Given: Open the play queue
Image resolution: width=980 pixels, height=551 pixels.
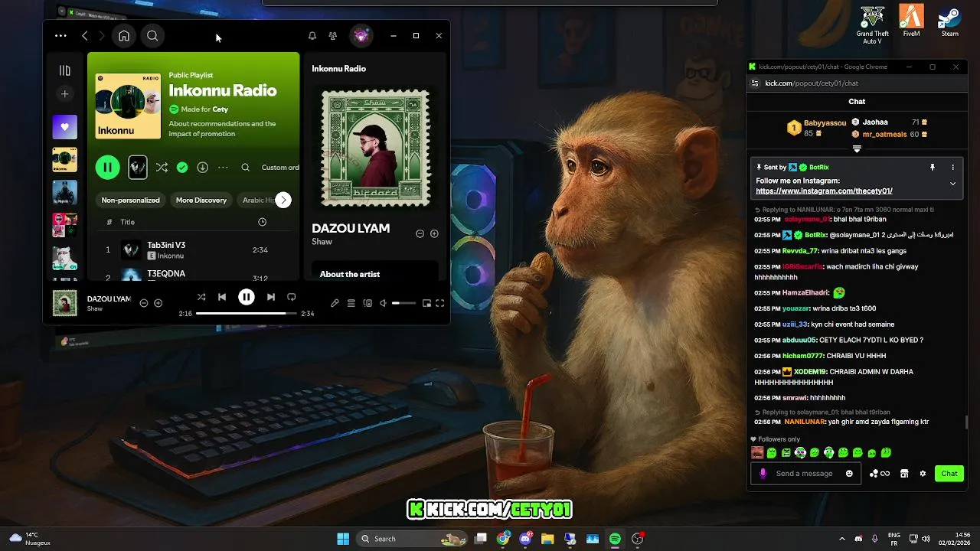Looking at the screenshot, I should [x=351, y=303].
